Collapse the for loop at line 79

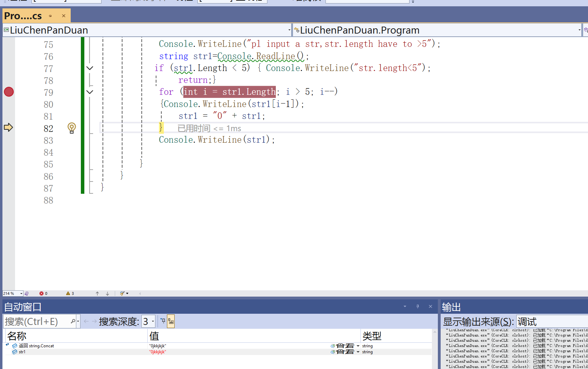point(90,92)
